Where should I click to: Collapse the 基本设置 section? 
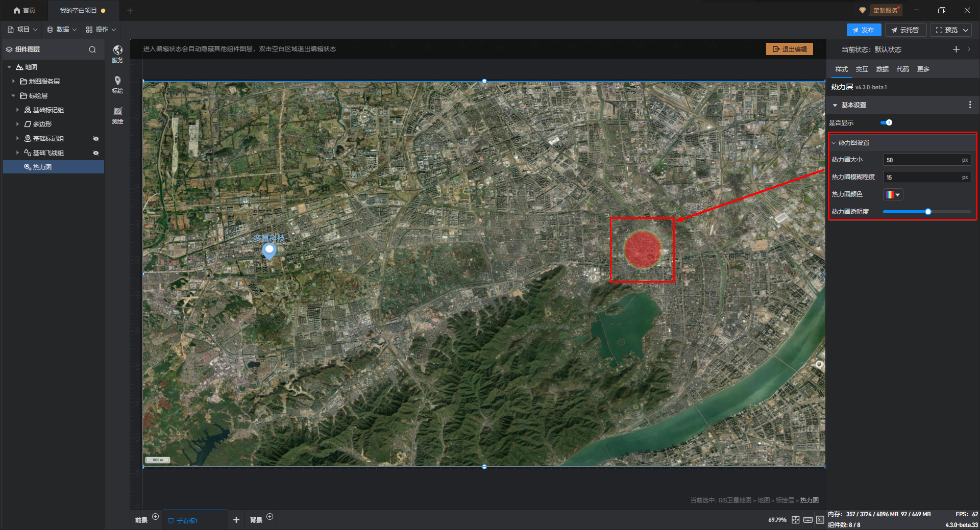835,105
